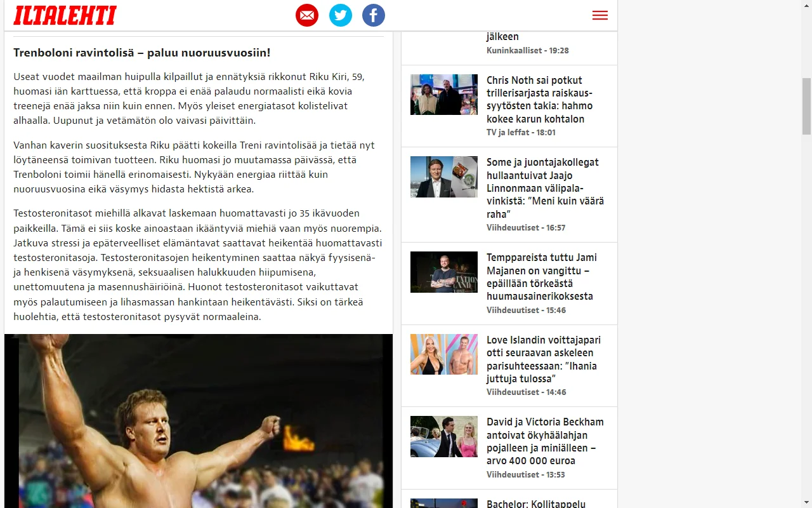Click the bodybuilder article image

pyautogui.click(x=199, y=421)
